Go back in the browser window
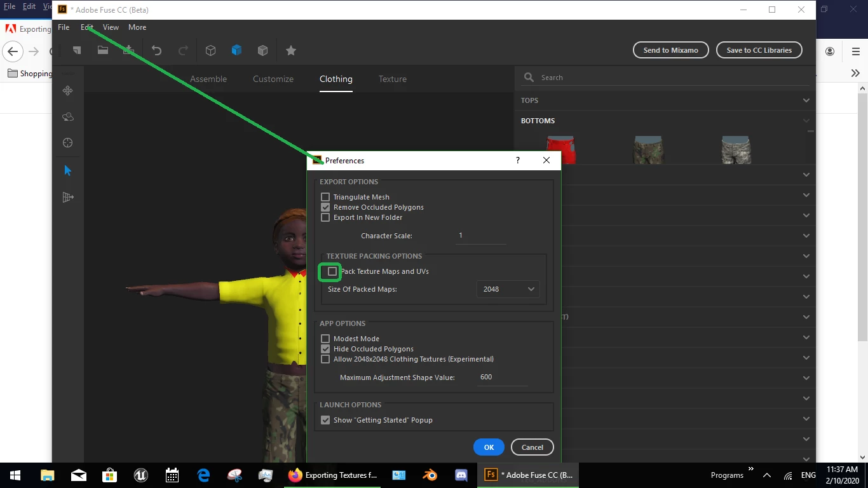 pyautogui.click(x=13, y=51)
